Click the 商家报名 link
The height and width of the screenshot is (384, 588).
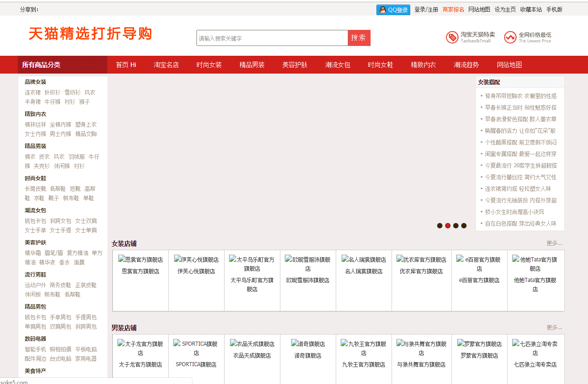click(x=454, y=9)
